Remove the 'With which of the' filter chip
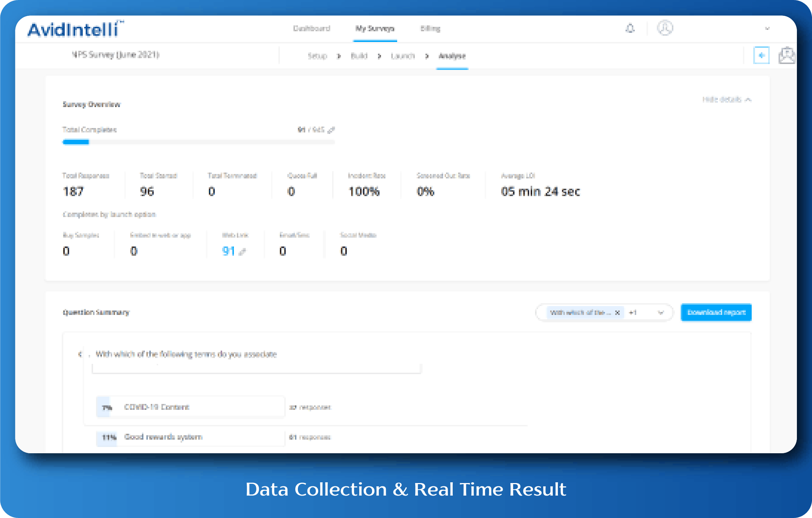The image size is (812, 518). [x=617, y=313]
